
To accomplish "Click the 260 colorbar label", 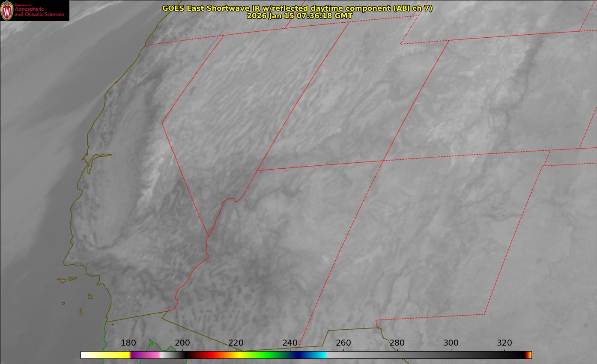I will pyautogui.click(x=343, y=343).
